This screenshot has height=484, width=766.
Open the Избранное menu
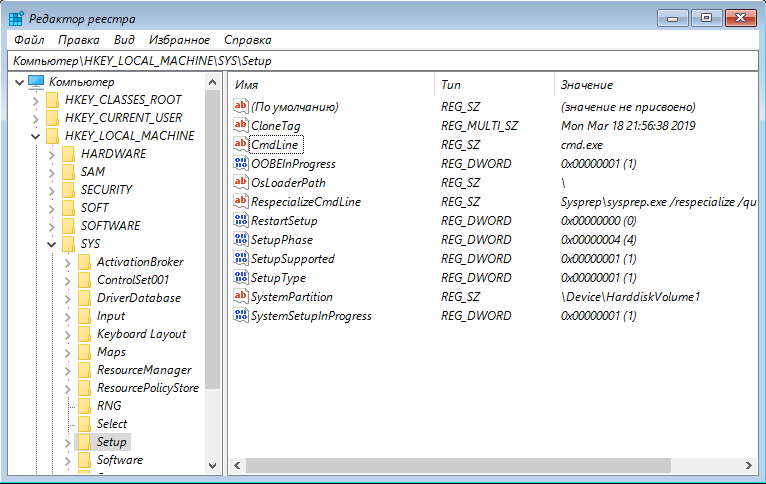pyautogui.click(x=179, y=40)
